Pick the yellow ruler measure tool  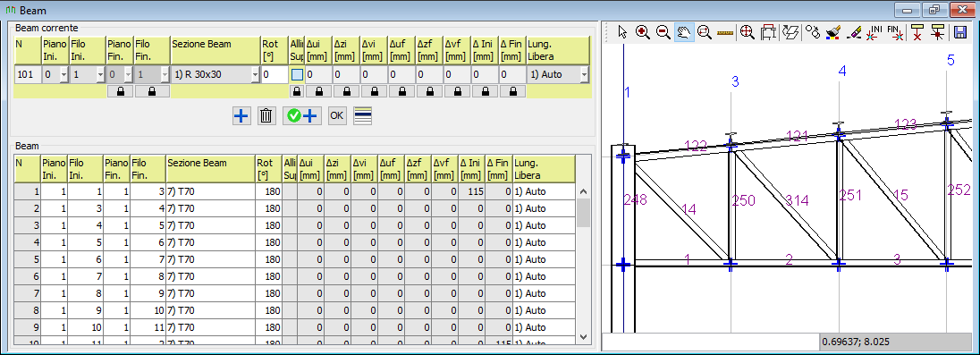tap(725, 32)
